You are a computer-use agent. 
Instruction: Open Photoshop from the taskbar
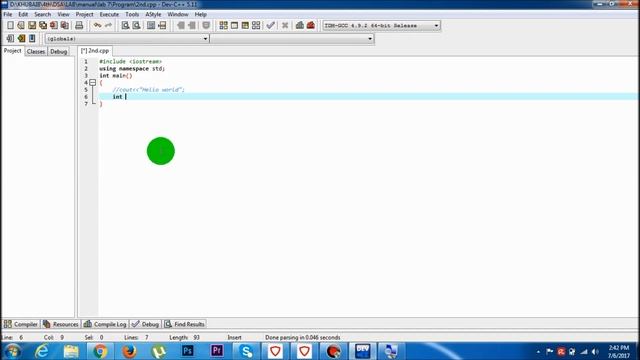tap(188, 351)
